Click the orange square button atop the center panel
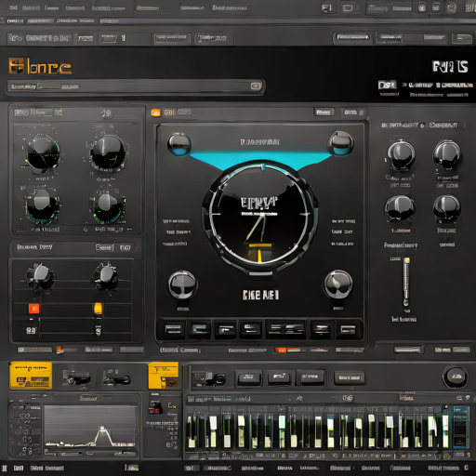 156,112
